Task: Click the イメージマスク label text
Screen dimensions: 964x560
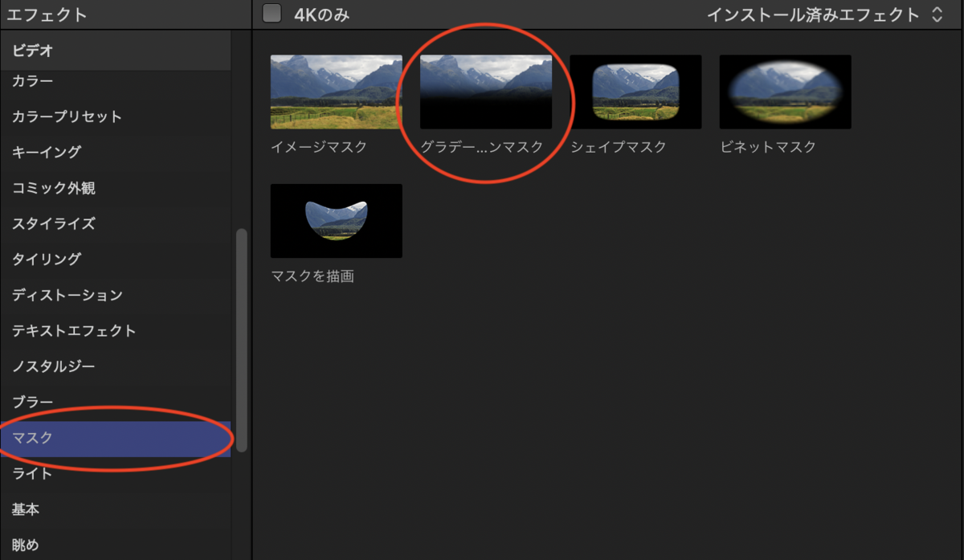Action: point(319,147)
